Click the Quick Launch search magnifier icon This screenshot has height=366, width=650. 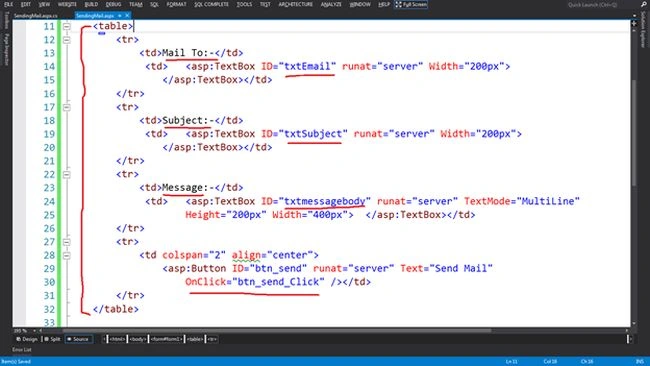[643, 4]
